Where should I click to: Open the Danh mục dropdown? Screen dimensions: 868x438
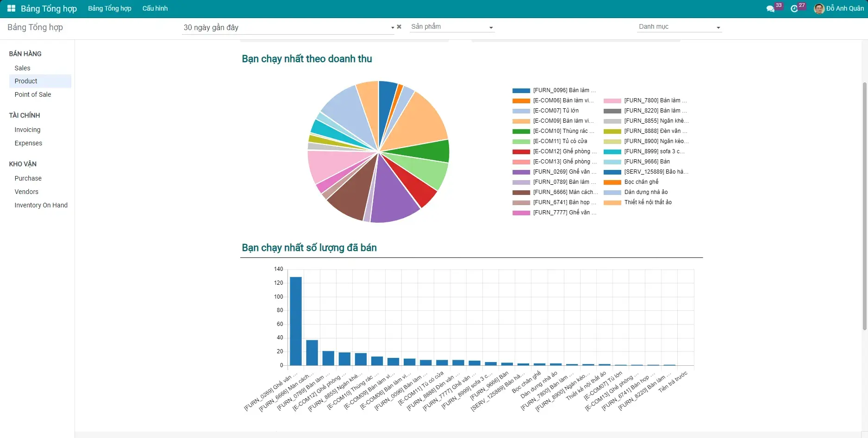click(679, 27)
